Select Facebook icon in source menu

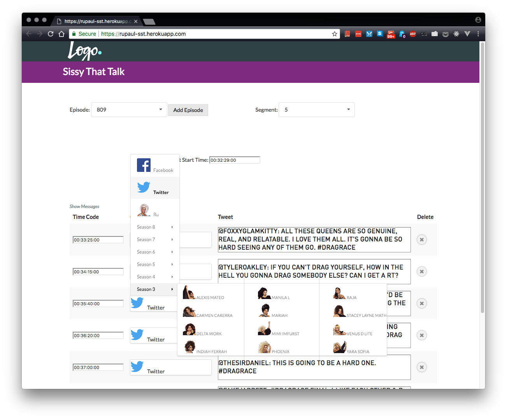click(144, 165)
